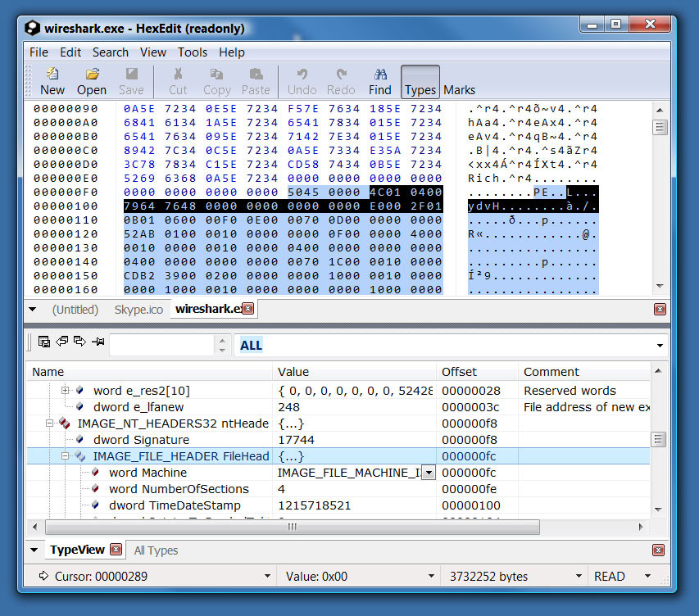Click the right-arrow TypeView toolbar icon
Viewport: 699px width, 616px height.
click(x=79, y=342)
